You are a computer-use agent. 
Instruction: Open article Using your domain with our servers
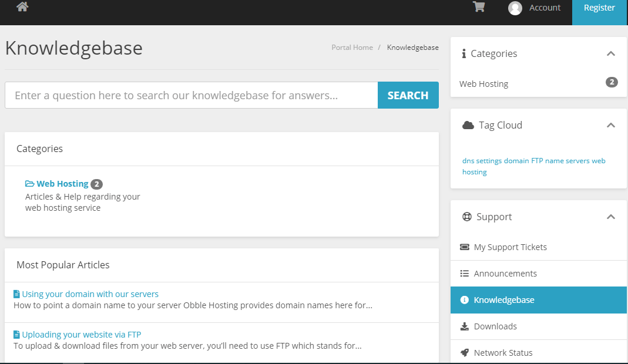90,294
